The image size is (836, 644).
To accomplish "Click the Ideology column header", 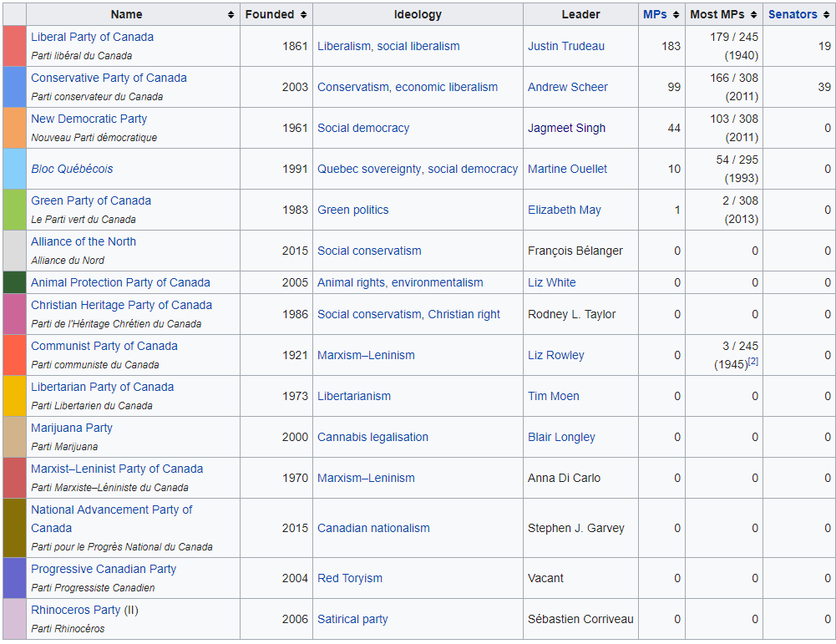I will pyautogui.click(x=418, y=15).
